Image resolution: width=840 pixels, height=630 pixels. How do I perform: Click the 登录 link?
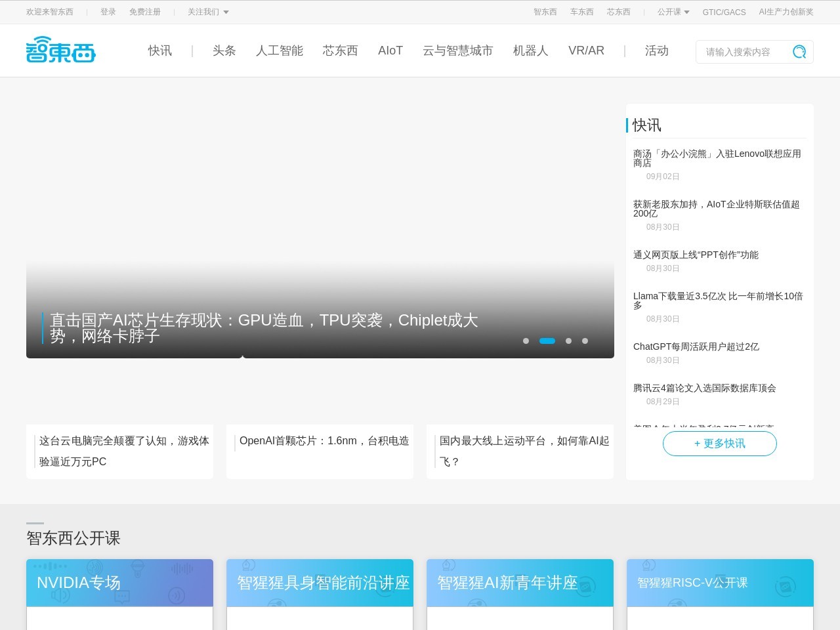tap(108, 12)
